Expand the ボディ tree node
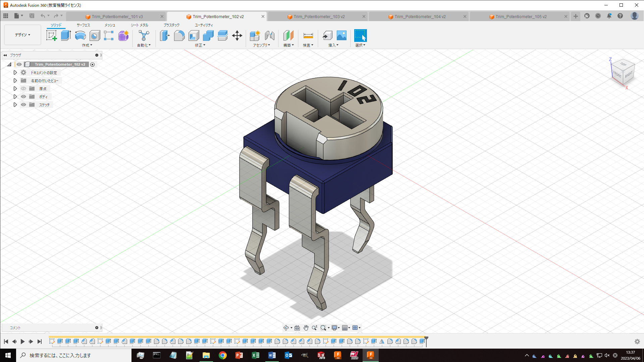This screenshot has width=644, height=362. tap(15, 97)
